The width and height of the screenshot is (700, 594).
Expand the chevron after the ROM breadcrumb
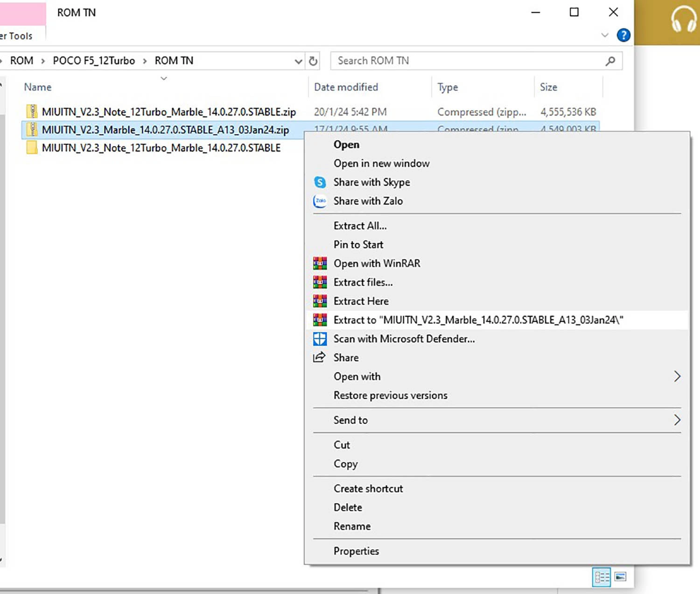[x=43, y=61]
